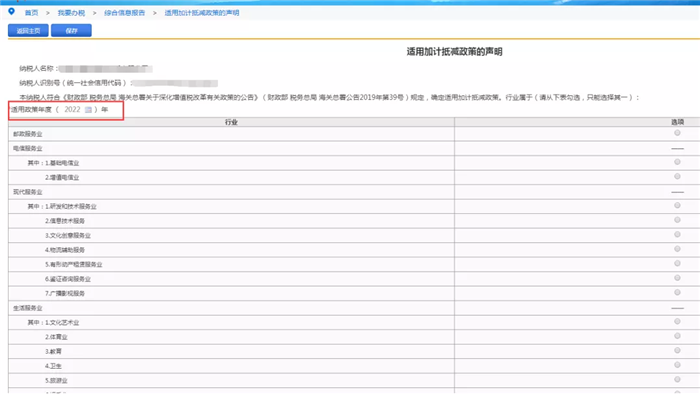
Task: Click the 4.卫生 row text
Action: click(x=53, y=366)
